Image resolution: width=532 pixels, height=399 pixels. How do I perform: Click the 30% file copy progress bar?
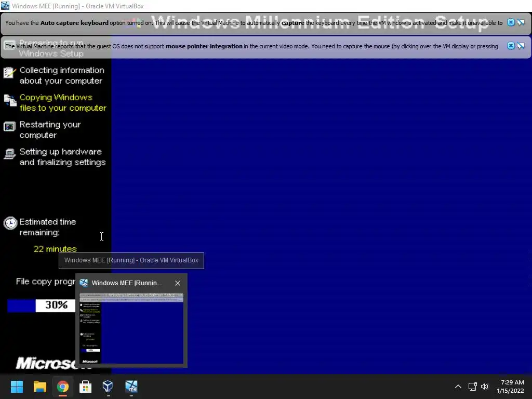(42, 305)
